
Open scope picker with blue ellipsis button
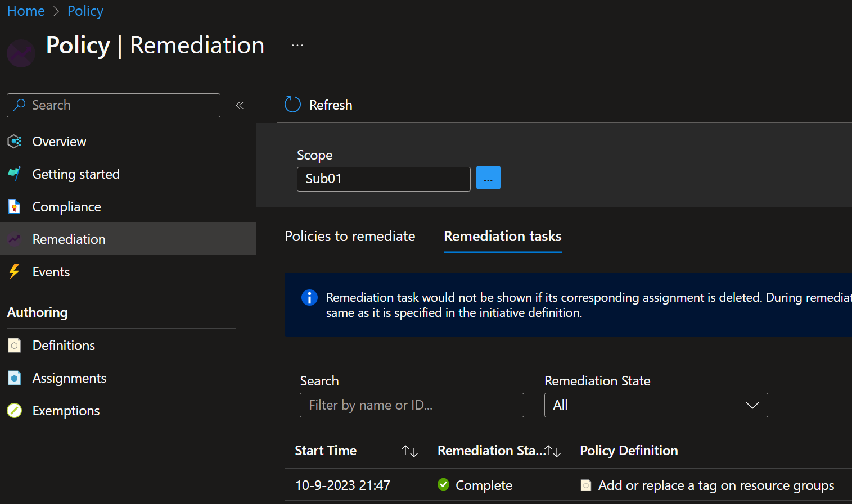pyautogui.click(x=488, y=178)
